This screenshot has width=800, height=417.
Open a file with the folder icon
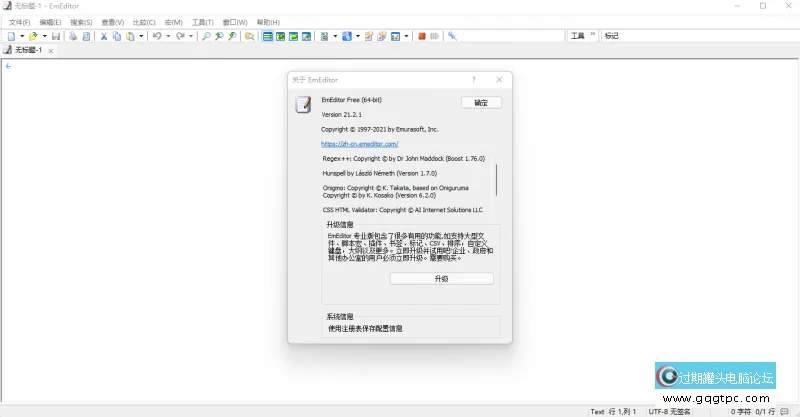click(x=33, y=36)
